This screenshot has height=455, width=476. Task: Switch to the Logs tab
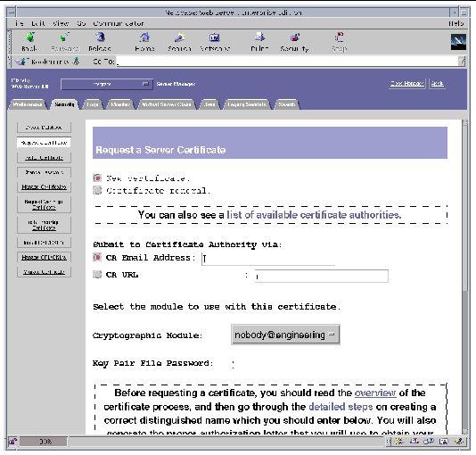pyautogui.click(x=93, y=104)
